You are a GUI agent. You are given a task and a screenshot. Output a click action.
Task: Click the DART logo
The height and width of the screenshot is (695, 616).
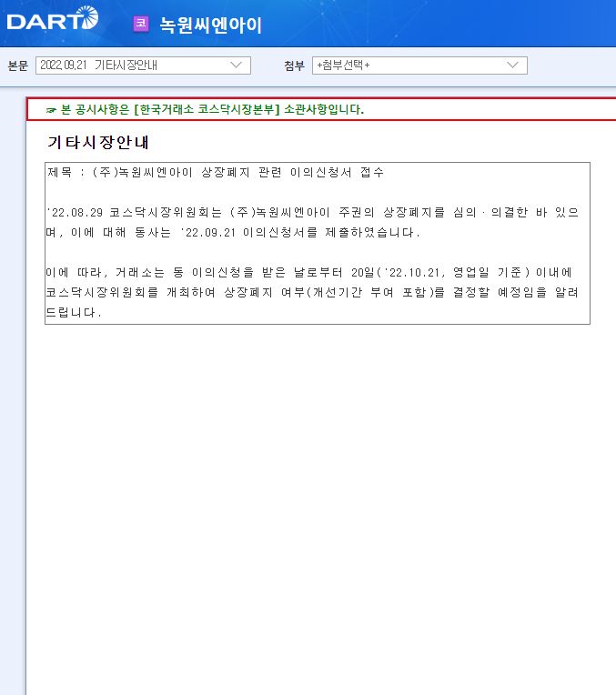pyautogui.click(x=53, y=18)
